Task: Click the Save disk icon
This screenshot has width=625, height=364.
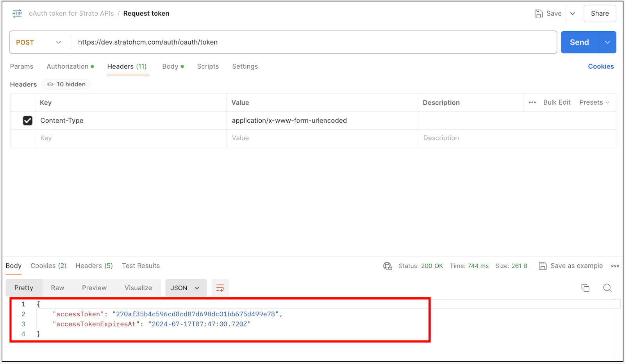Action: pyautogui.click(x=538, y=14)
